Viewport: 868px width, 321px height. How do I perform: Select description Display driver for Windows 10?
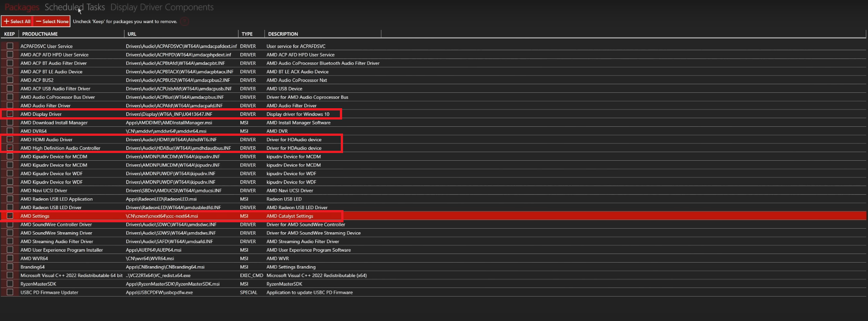(298, 114)
